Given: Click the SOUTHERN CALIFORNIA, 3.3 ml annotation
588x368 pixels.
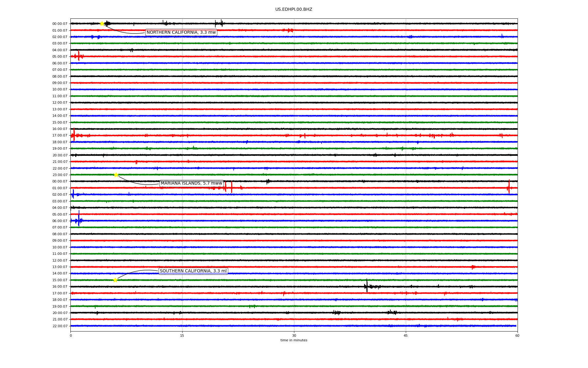Looking at the screenshot, I should (x=193, y=271).
